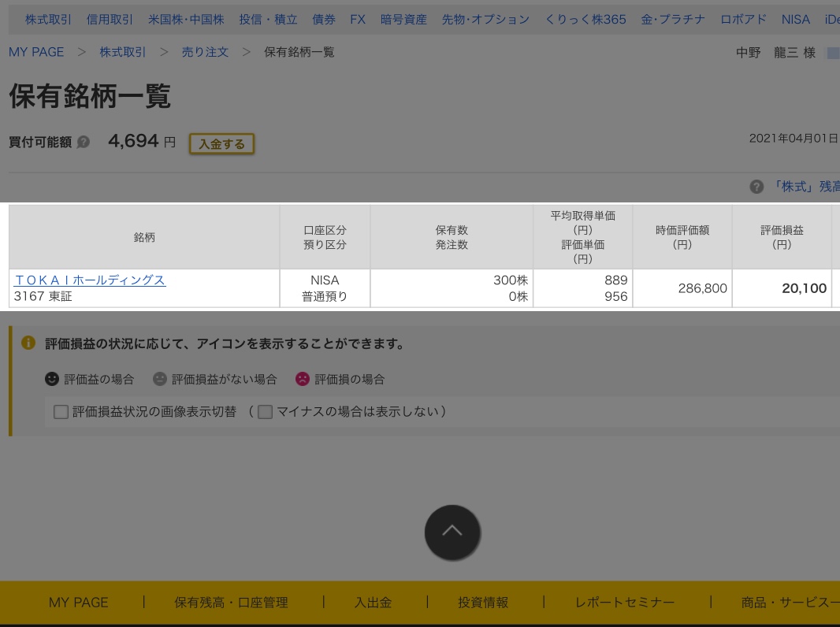The image size is (840, 627).
Task: Click the 銘柄 column header
Action: click(144, 237)
